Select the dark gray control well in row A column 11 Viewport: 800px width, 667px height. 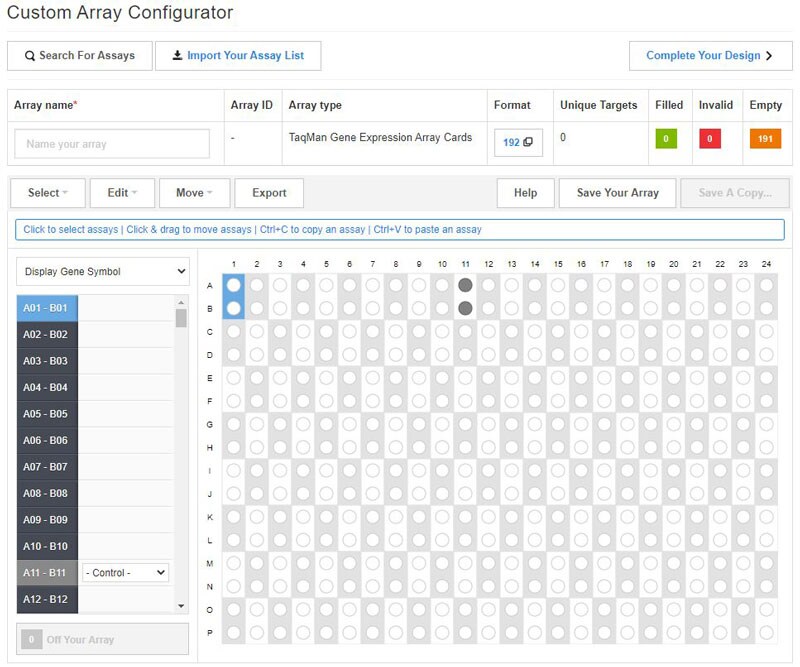[x=465, y=285]
